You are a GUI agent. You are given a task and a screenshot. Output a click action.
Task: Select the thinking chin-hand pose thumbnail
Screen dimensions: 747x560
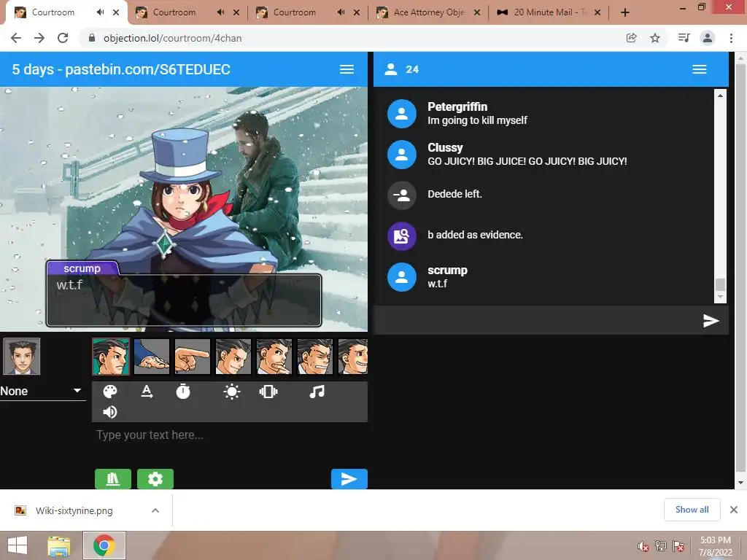pos(274,357)
